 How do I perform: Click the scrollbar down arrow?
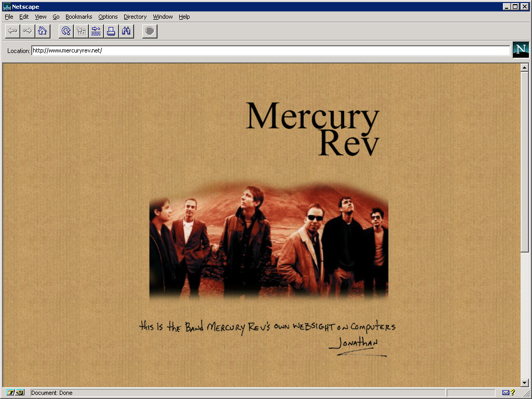525,383
